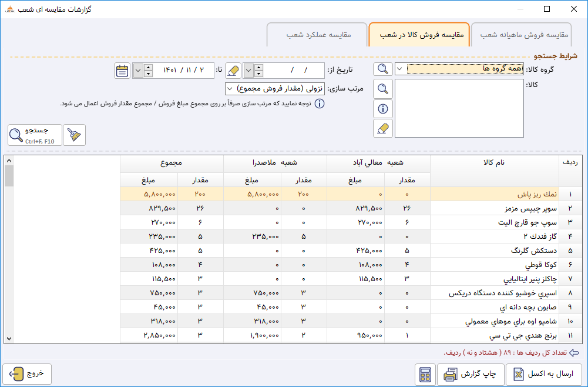The height and width of the screenshot is (387, 588).
Task: Increase the تا date with the up spinner
Action: 148,67
